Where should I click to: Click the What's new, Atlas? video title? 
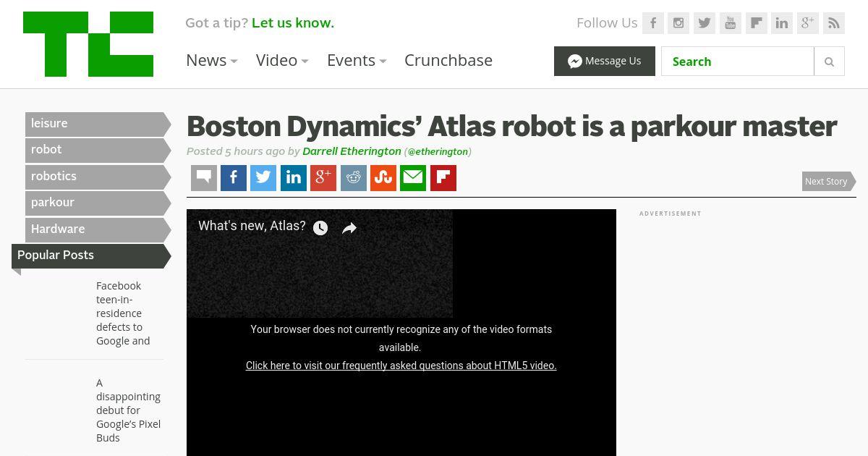[252, 226]
